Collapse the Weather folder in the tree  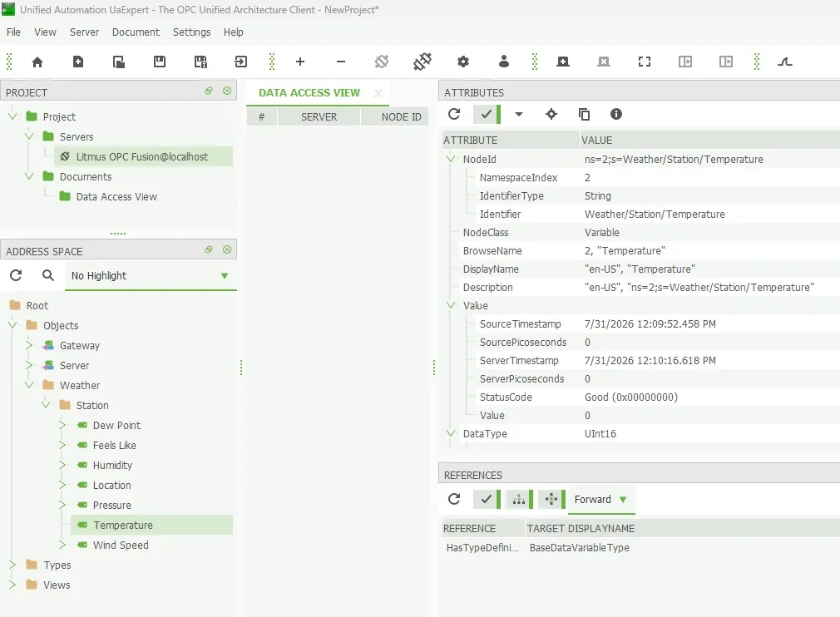(x=29, y=385)
